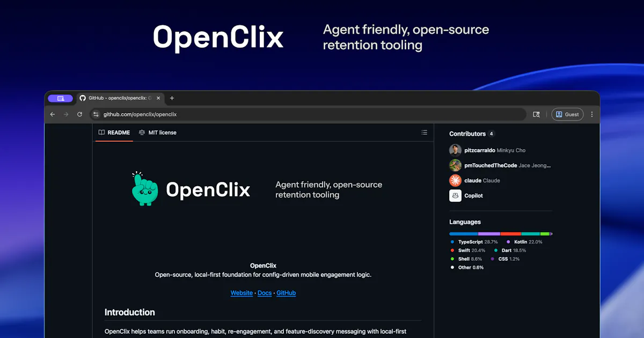
Task: Select Swift 20.4% language entry
Action: (468, 251)
